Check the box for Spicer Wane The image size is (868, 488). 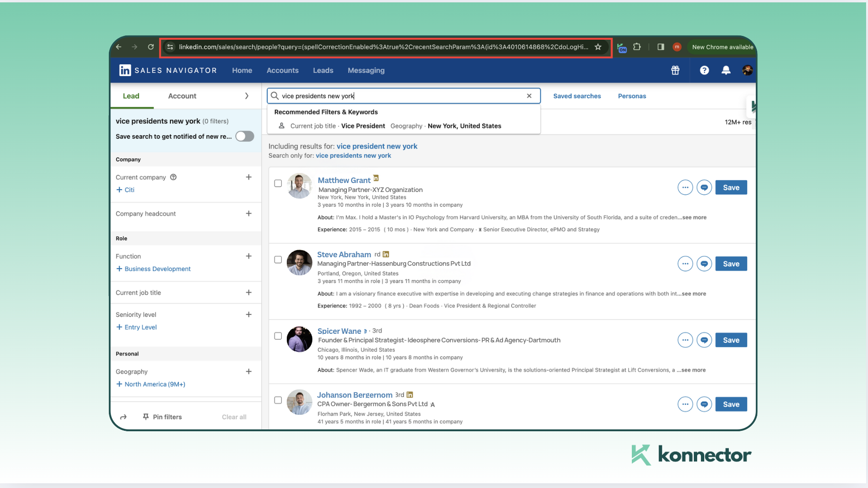coord(278,336)
